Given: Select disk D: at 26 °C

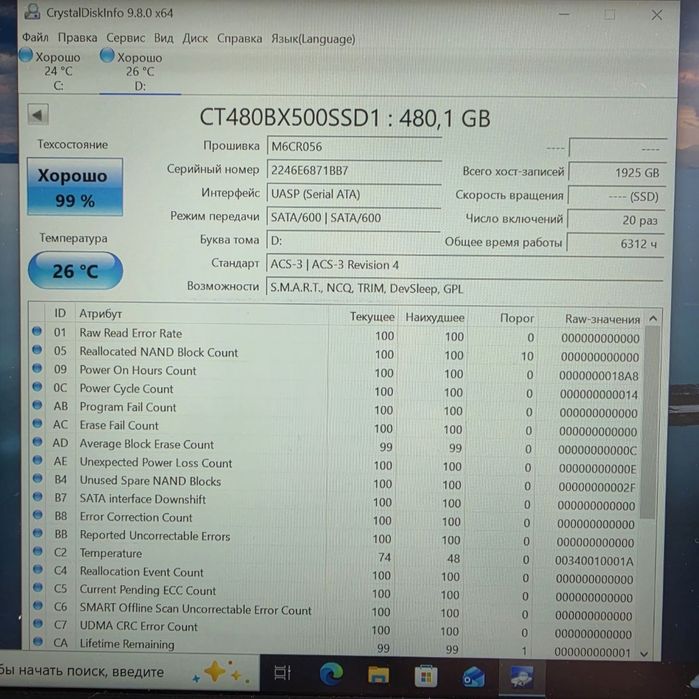Looking at the screenshot, I should 138,71.
